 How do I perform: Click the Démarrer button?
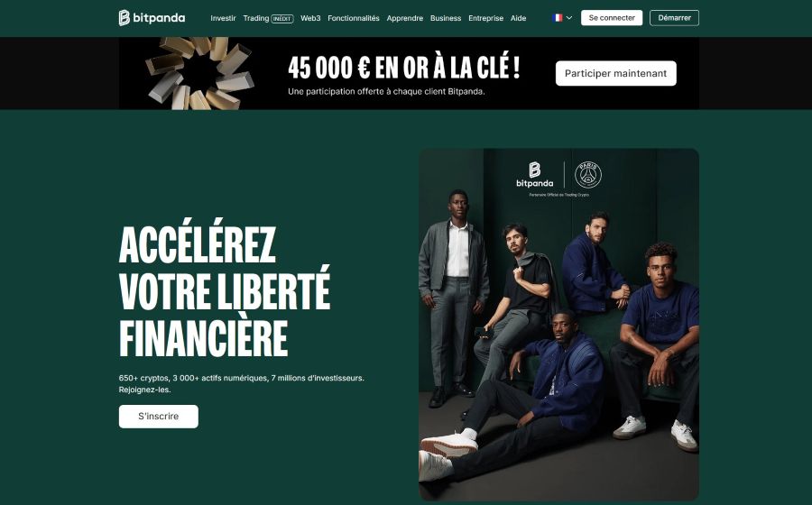[674, 18]
